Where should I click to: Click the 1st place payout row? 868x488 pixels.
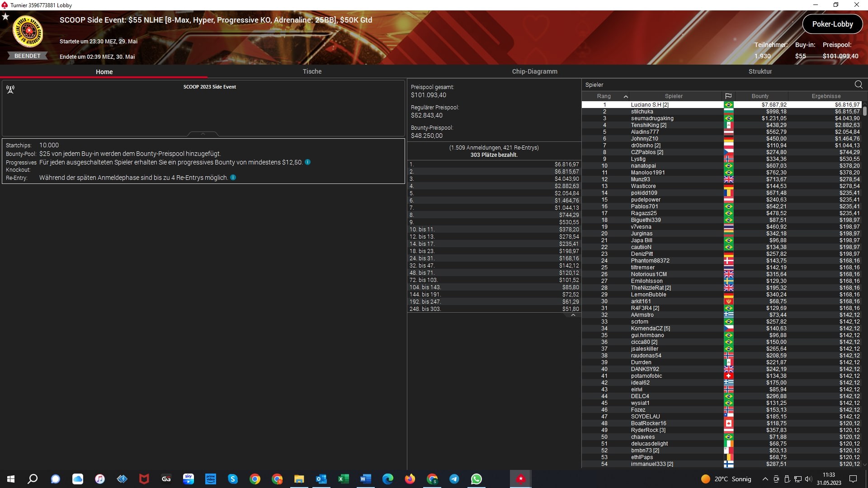pyautogui.click(x=494, y=164)
